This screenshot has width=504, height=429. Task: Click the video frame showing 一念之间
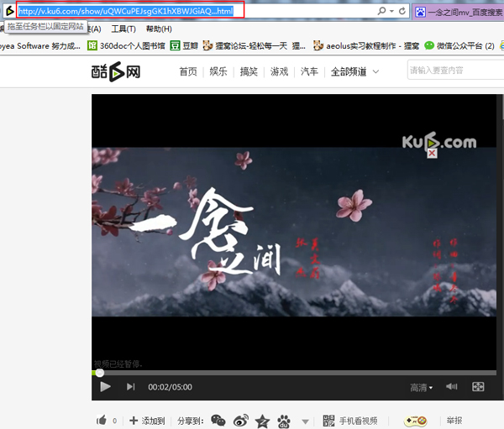[294, 232]
